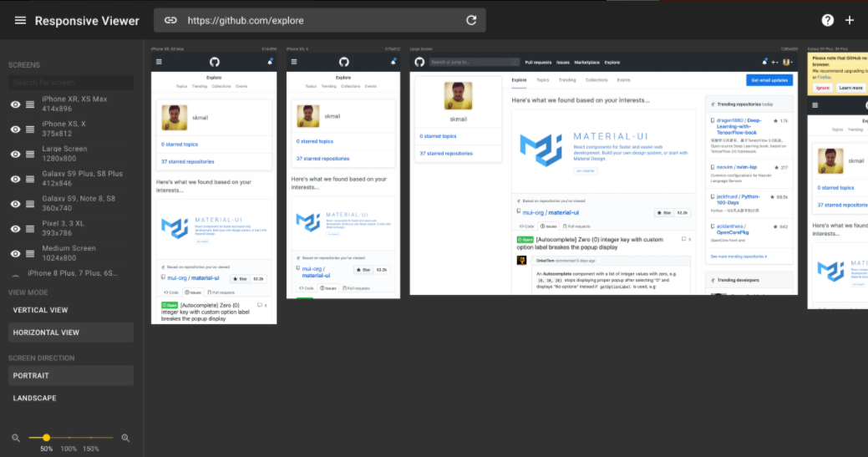Screen dimensions: 868x457
Task: Click the zoom slider handle at 50%
Action: click(47, 438)
